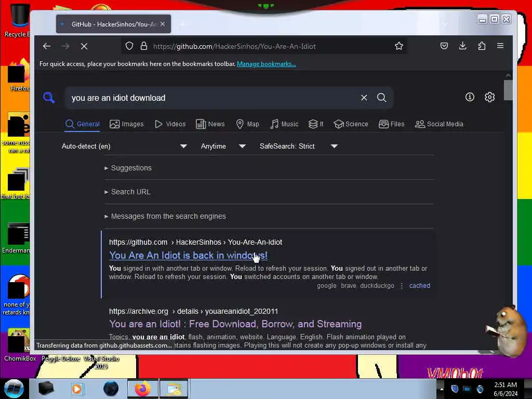Submit search with magnifier button
The width and height of the screenshot is (532, 399).
[382, 98]
